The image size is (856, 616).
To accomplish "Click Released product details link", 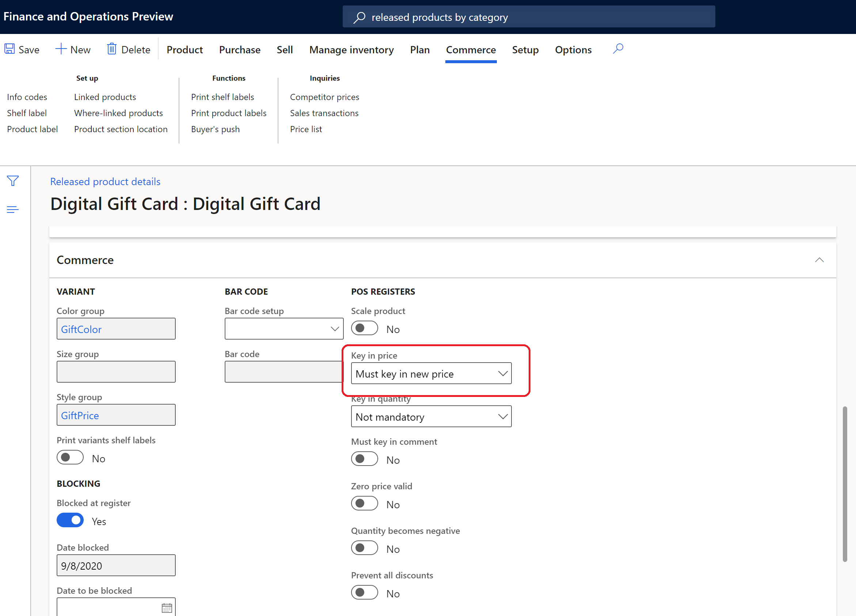I will [105, 181].
